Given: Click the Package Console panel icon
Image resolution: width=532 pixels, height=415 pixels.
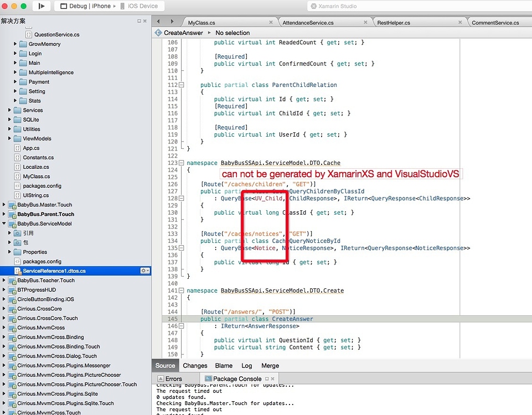Looking at the screenshot, I should tap(208, 378).
